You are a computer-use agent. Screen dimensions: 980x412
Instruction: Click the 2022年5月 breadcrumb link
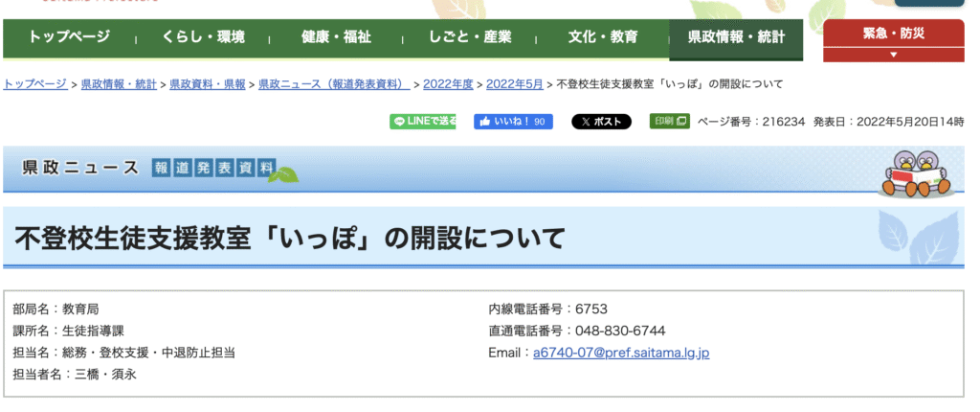pos(515,84)
